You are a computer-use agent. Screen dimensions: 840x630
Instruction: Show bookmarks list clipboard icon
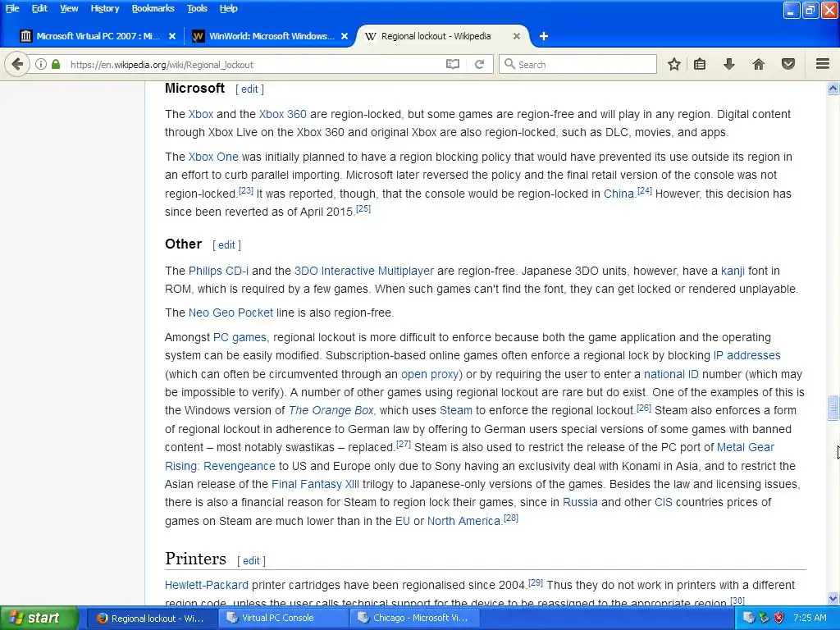(700, 64)
